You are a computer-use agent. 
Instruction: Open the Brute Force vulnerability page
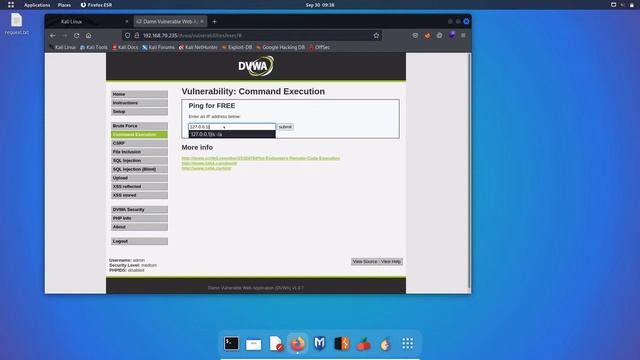point(139,126)
